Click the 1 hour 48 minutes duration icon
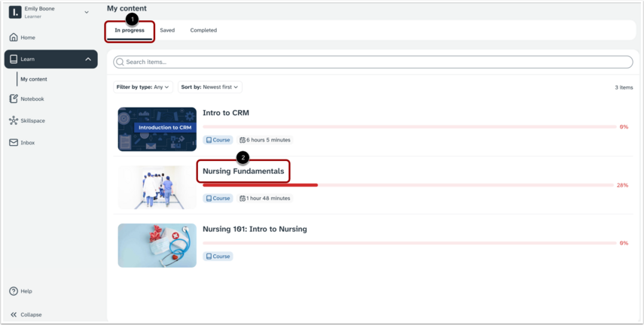The width and height of the screenshot is (644, 325). 243,198
